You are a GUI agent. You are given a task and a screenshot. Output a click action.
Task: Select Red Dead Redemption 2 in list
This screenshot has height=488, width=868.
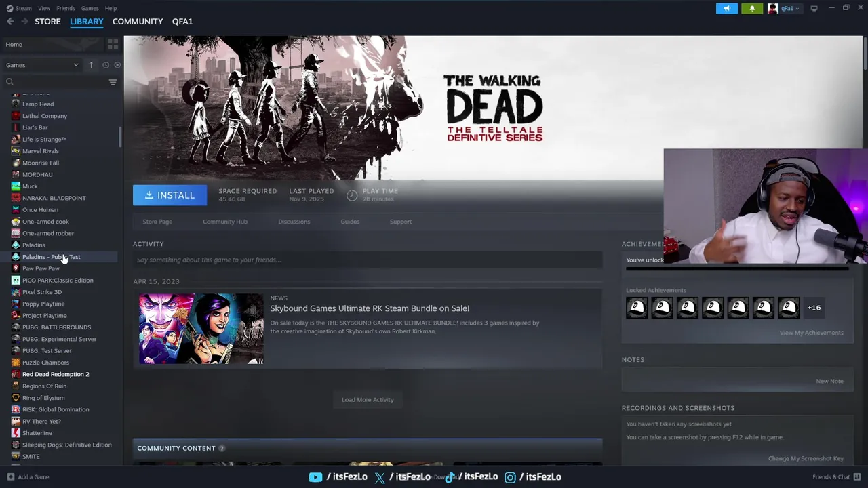click(56, 374)
